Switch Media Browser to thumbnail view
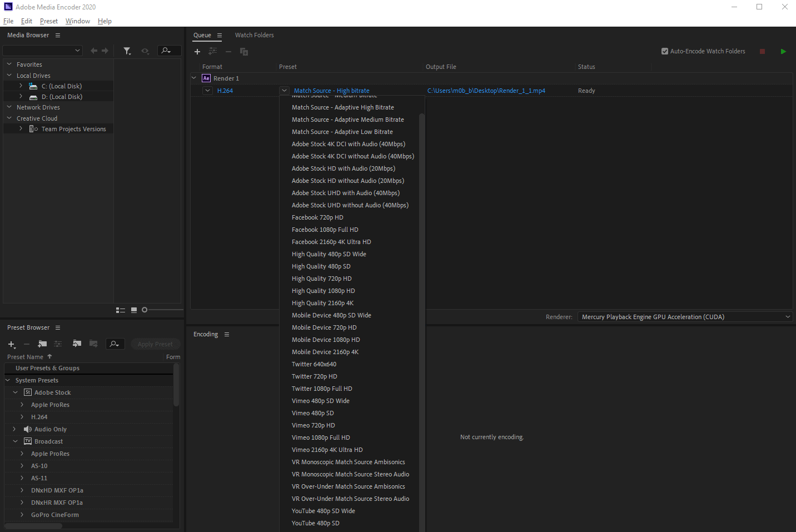Screen dimensions: 796x532 (x=134, y=310)
